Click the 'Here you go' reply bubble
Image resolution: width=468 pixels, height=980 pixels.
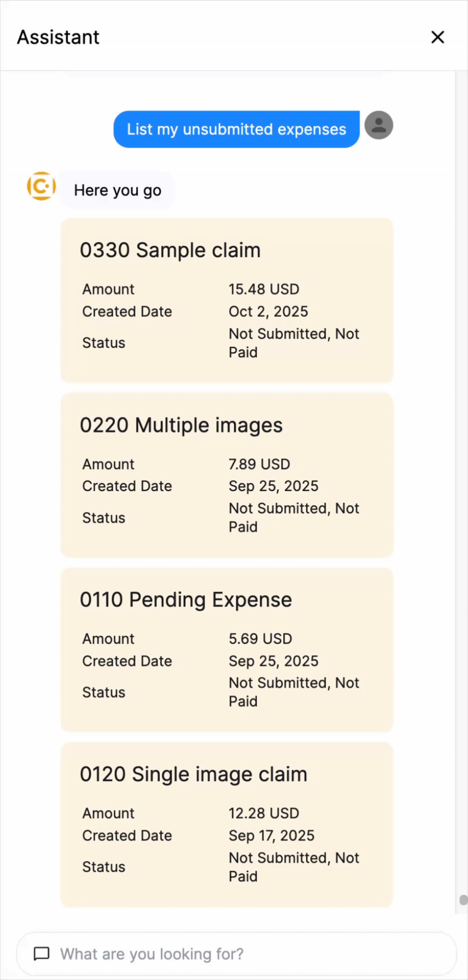(x=118, y=190)
